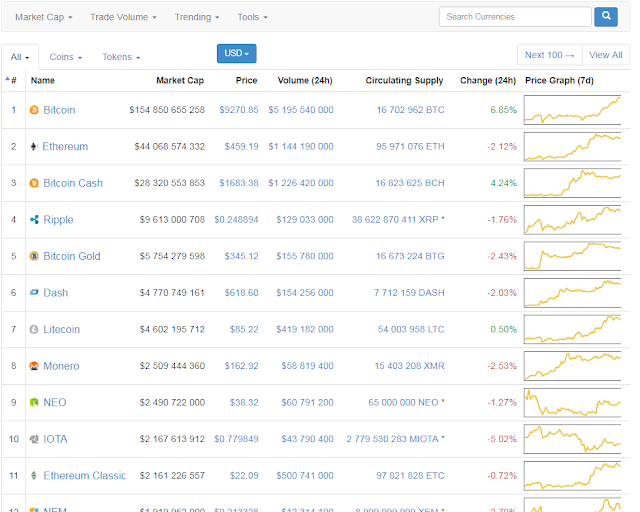Click Bitcoin Cash change 4.24%

(x=504, y=183)
